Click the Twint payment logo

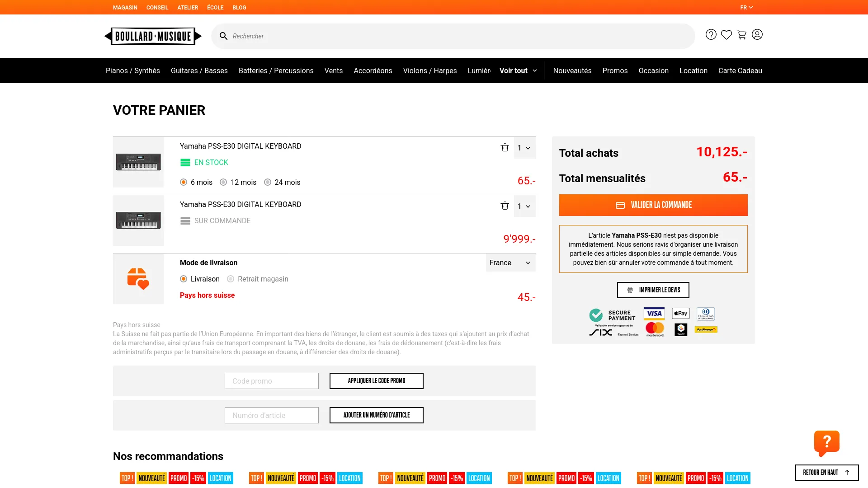(681, 330)
